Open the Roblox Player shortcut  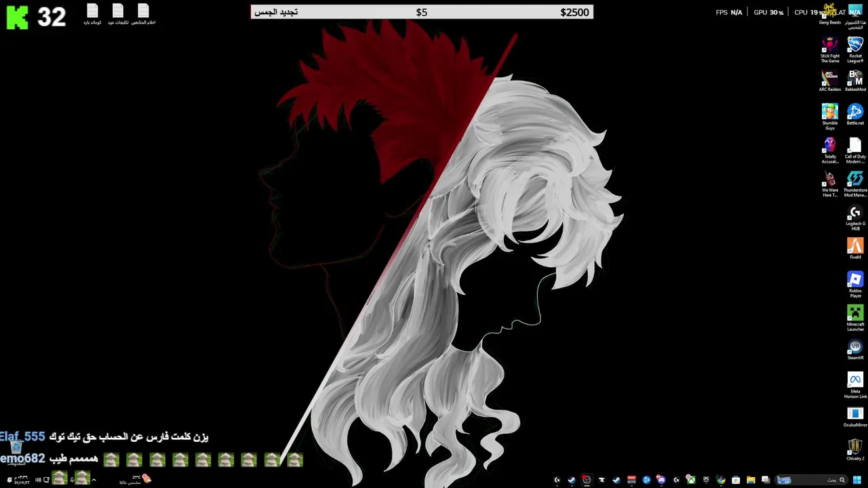click(855, 285)
